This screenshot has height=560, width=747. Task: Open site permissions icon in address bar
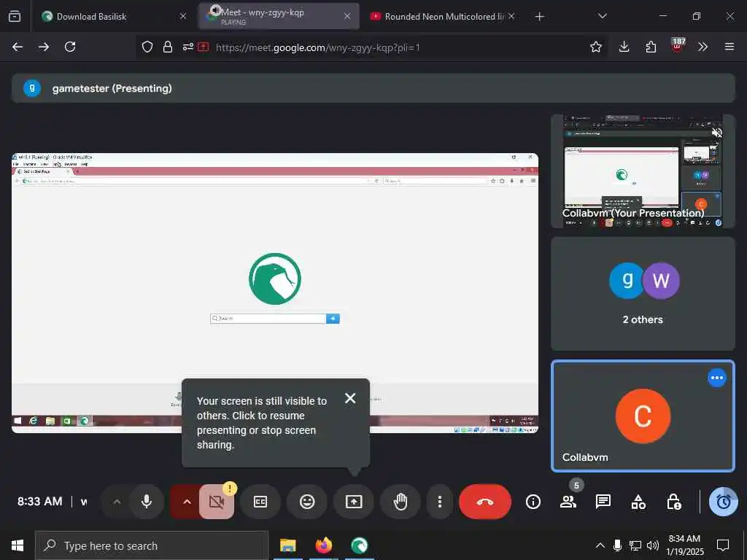click(187, 47)
